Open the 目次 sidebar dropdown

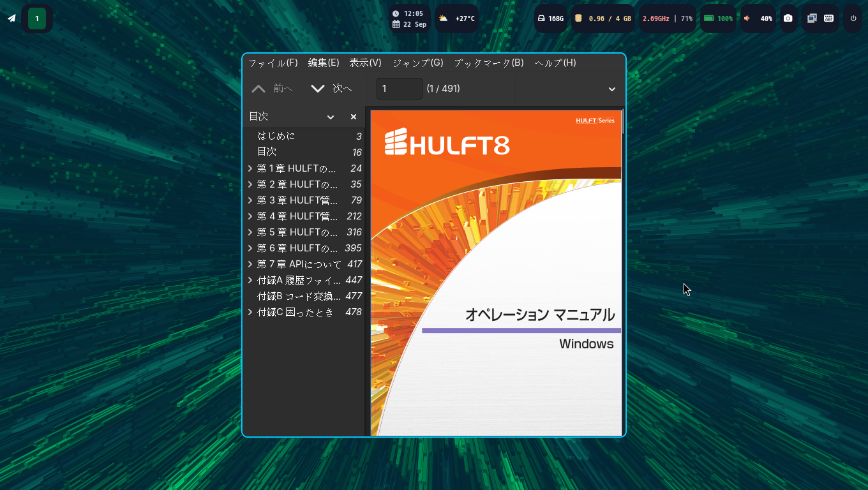coord(331,117)
